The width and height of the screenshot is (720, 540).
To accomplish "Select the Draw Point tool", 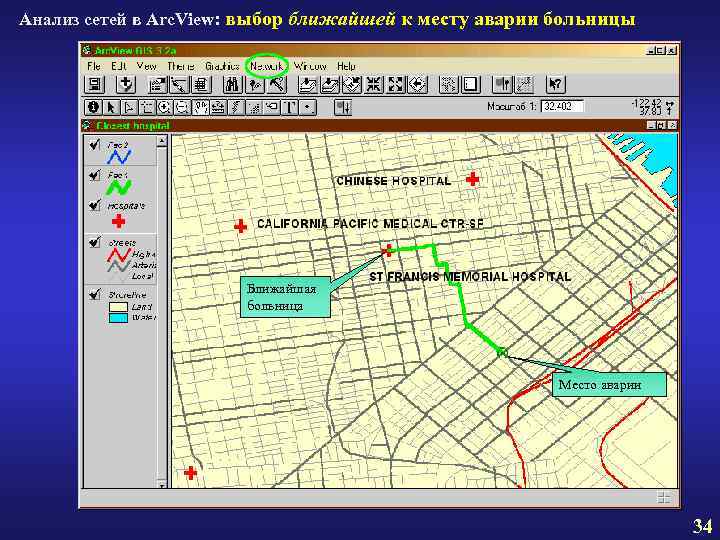I will [x=308, y=107].
